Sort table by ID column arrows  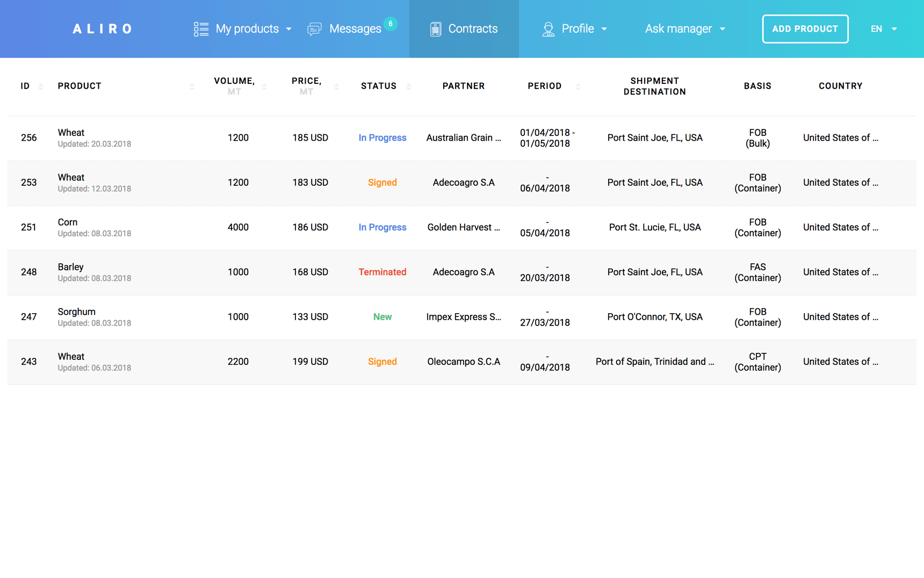[x=41, y=86]
